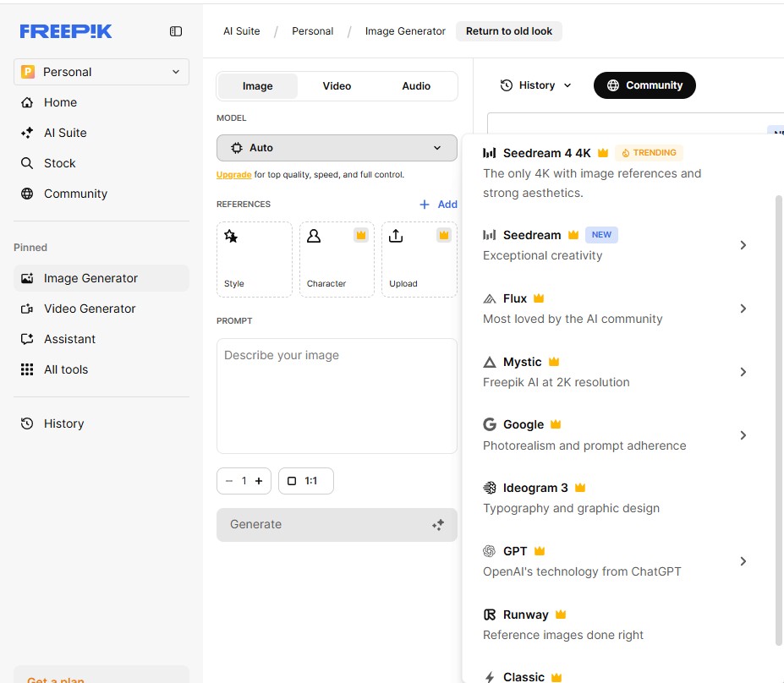Increase image count with plus button
Screen dimensions: 784x683
pyautogui.click(x=259, y=481)
